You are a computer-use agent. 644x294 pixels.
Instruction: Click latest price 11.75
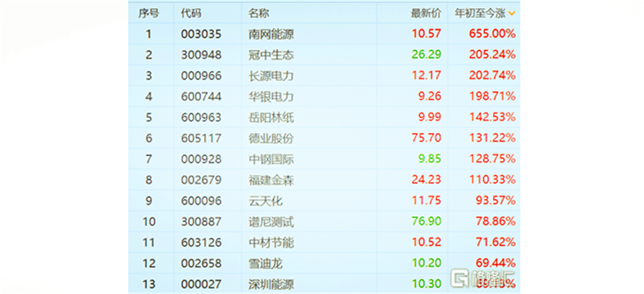coord(426,201)
